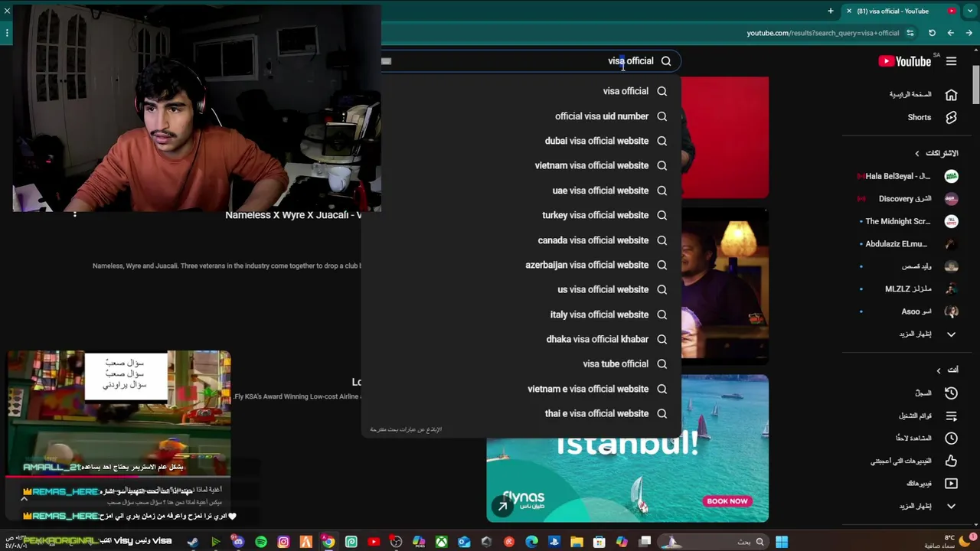980x551 pixels.
Task: Open The Midnight Scr... subscription channel
Action: pyautogui.click(x=908, y=221)
